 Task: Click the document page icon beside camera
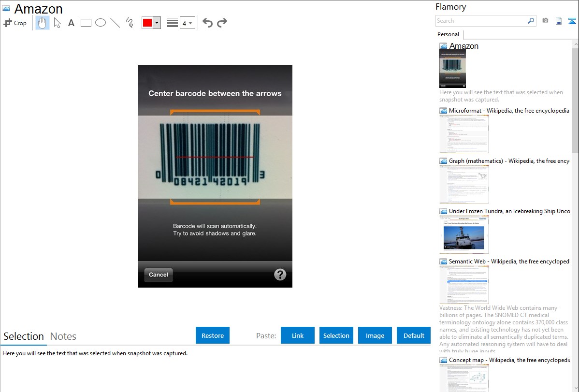559,21
